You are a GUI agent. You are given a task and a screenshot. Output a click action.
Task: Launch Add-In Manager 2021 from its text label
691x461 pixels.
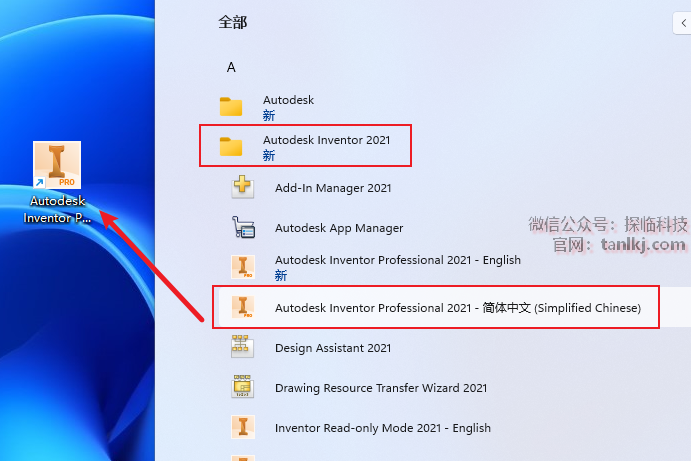tap(333, 188)
